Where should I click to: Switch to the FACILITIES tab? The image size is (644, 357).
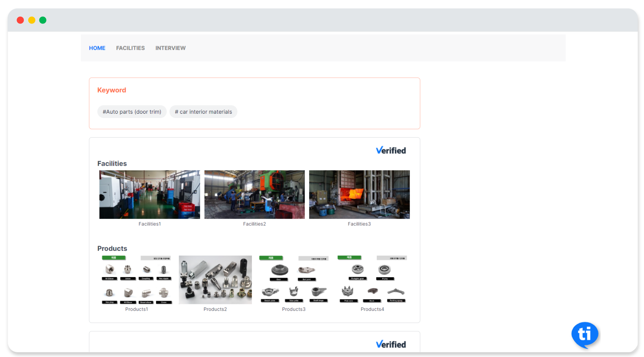click(130, 48)
